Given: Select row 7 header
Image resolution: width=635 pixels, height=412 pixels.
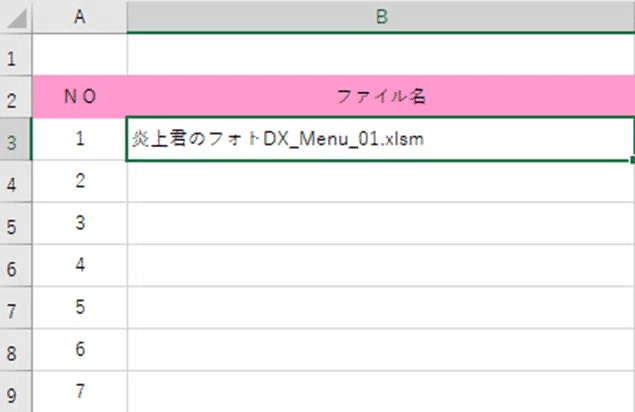Looking at the screenshot, I should pyautogui.click(x=16, y=307).
